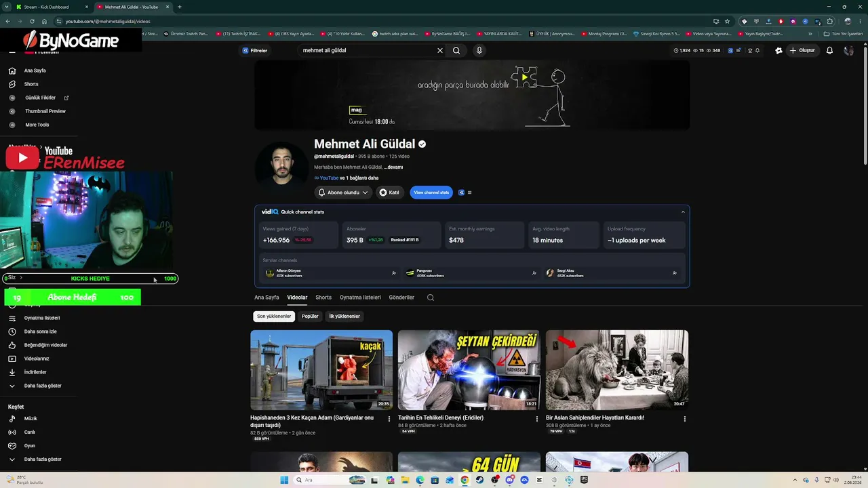Screen dimensions: 868x488
Task: Expand the channel description with ...devamı
Action: coord(394,167)
